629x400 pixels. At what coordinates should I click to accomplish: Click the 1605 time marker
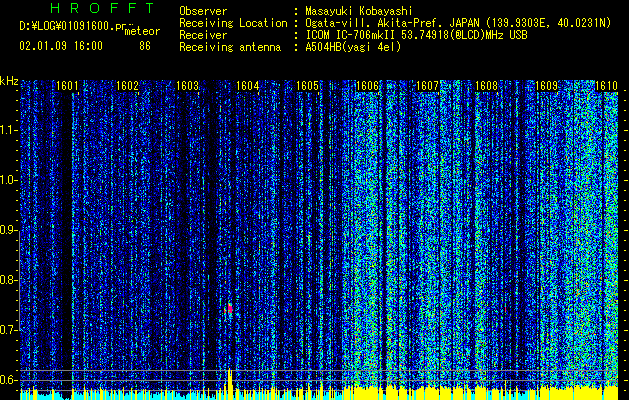pyautogui.click(x=307, y=86)
